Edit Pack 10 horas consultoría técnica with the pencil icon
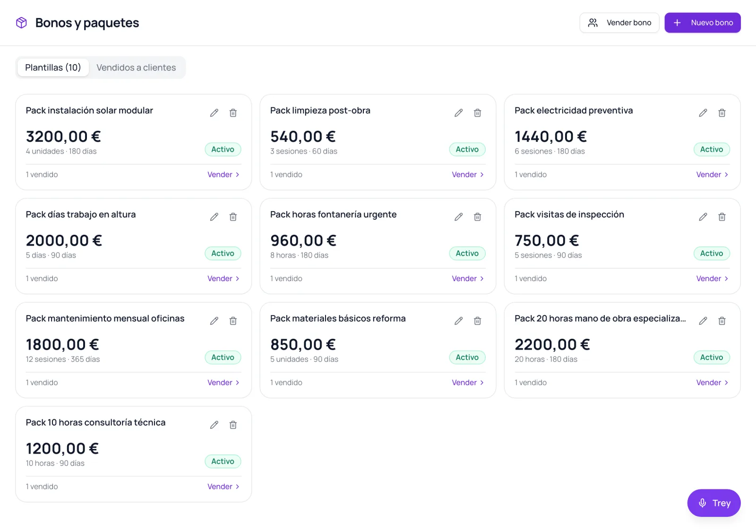 (x=214, y=425)
